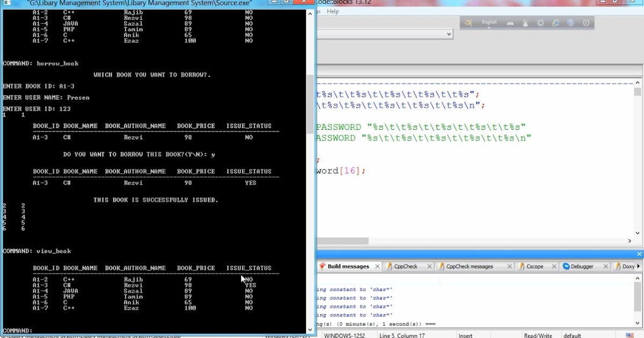
Task: Expand the toolbar combo box in Code::Blocks
Action: pos(449,34)
